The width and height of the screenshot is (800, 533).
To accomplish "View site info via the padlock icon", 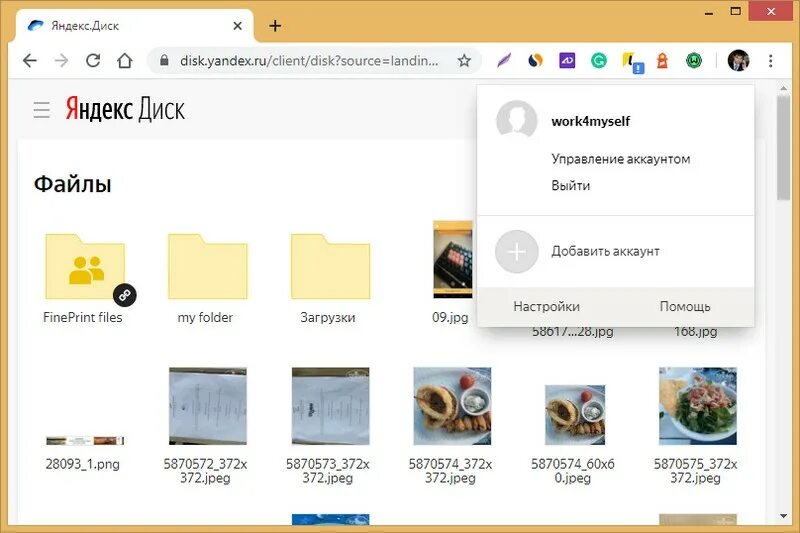I will [x=164, y=61].
